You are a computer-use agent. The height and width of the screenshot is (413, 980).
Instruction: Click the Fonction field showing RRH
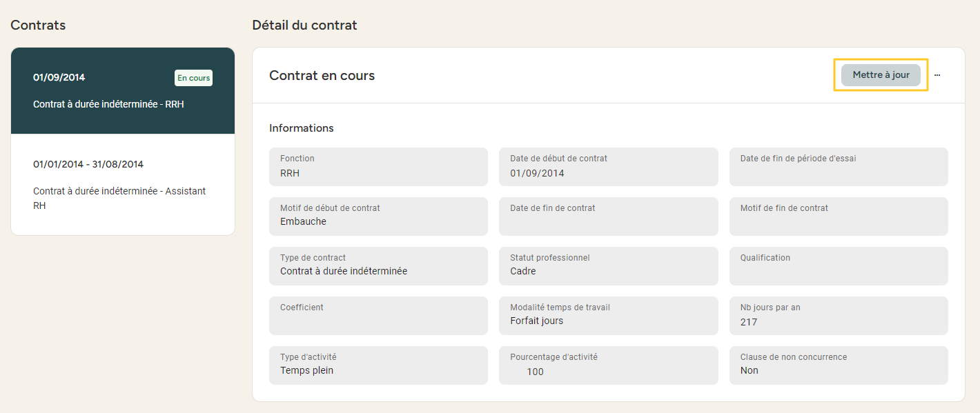coord(378,167)
